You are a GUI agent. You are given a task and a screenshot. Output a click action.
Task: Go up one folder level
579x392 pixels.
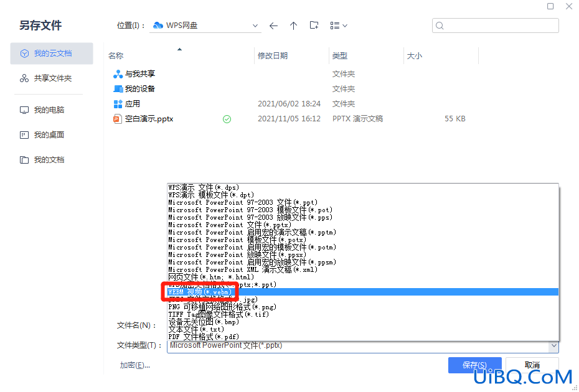click(294, 26)
